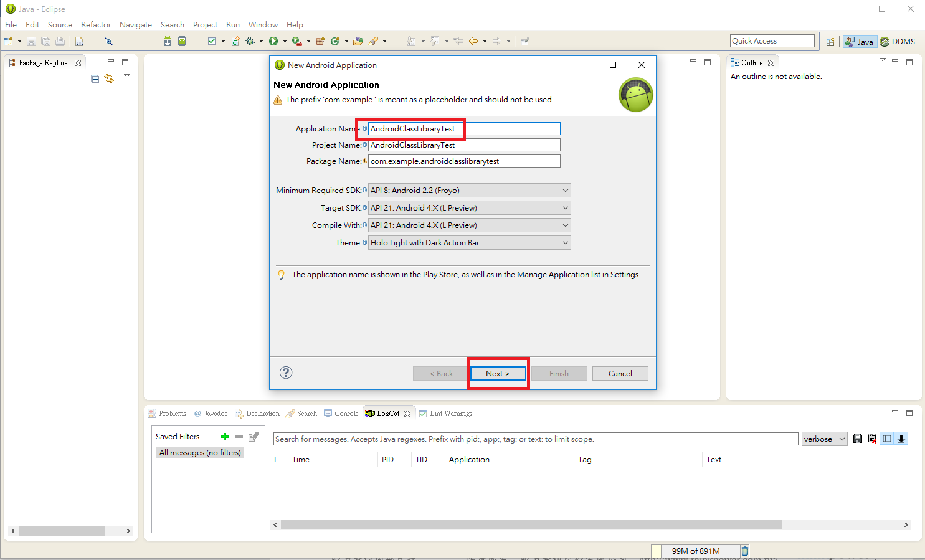This screenshot has width=925, height=560.
Task: Switch to the Javadoc tab
Action: [x=211, y=414]
